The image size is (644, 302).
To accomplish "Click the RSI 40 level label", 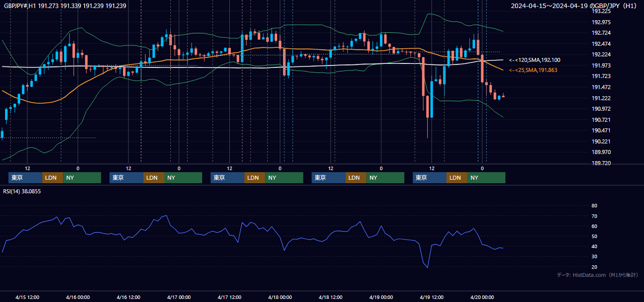I will point(594,246).
